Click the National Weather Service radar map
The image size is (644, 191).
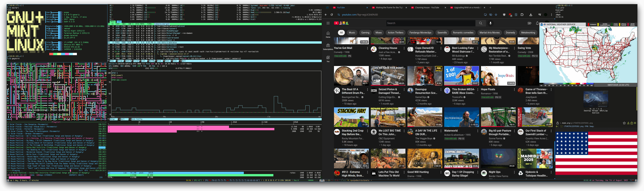tap(588, 55)
